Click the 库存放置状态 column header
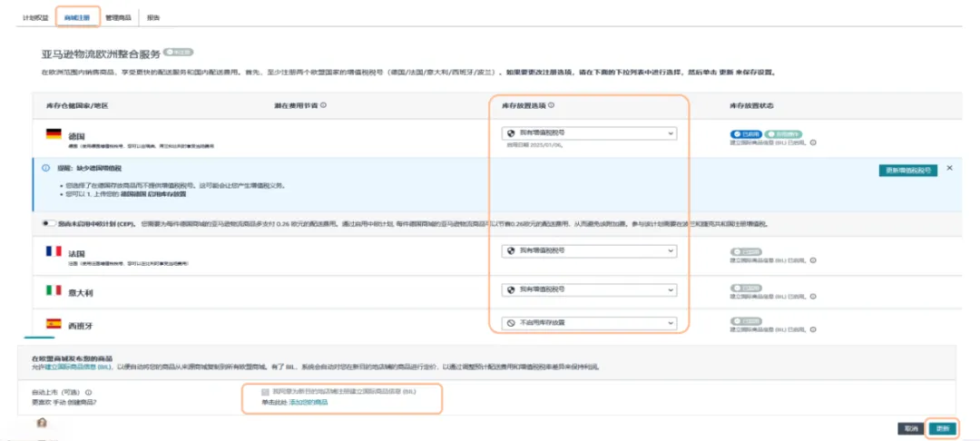The width and height of the screenshot is (980, 441). [x=751, y=105]
